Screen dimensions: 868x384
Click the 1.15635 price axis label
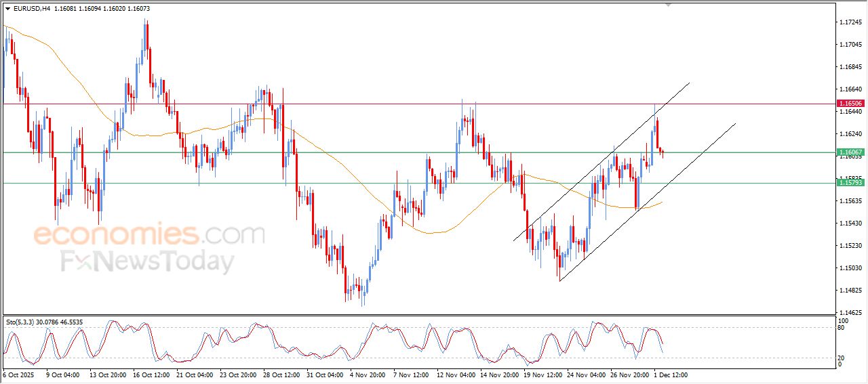click(851, 201)
